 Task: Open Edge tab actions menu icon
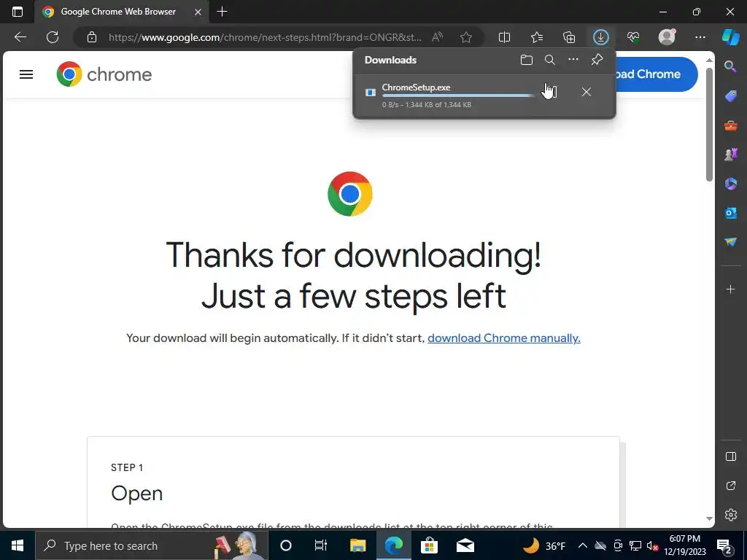point(18,12)
